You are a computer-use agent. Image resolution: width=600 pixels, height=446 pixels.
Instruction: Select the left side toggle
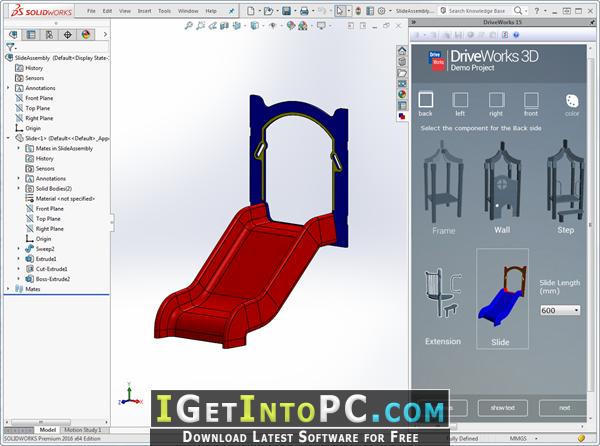tap(460, 104)
